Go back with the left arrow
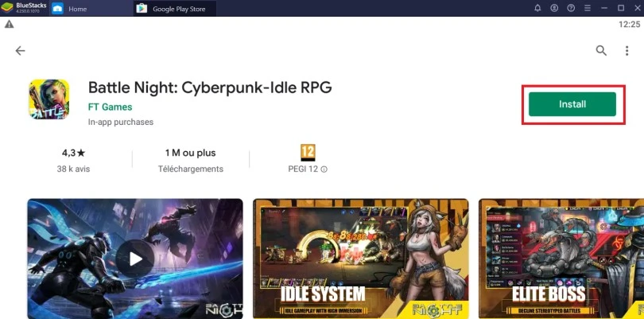Image resolution: width=644 pixels, height=319 pixels. point(20,51)
